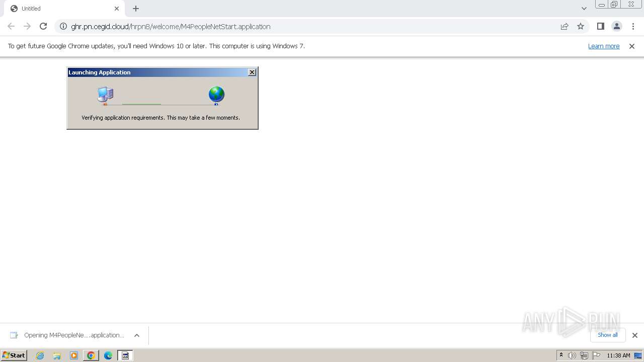Close the Launching Application dialog

click(252, 72)
